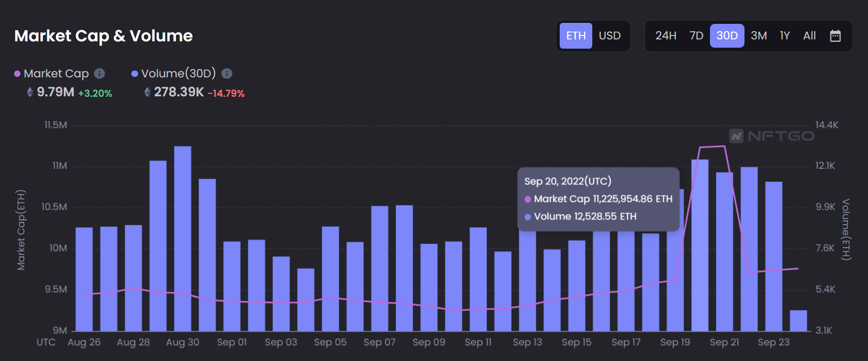Click the Market Cap info icon

[99, 73]
